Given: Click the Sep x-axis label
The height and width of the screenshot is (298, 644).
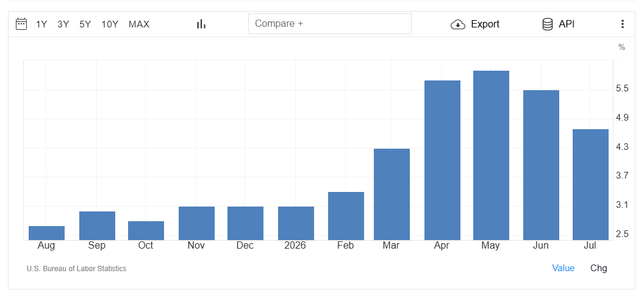Looking at the screenshot, I should point(97,246).
